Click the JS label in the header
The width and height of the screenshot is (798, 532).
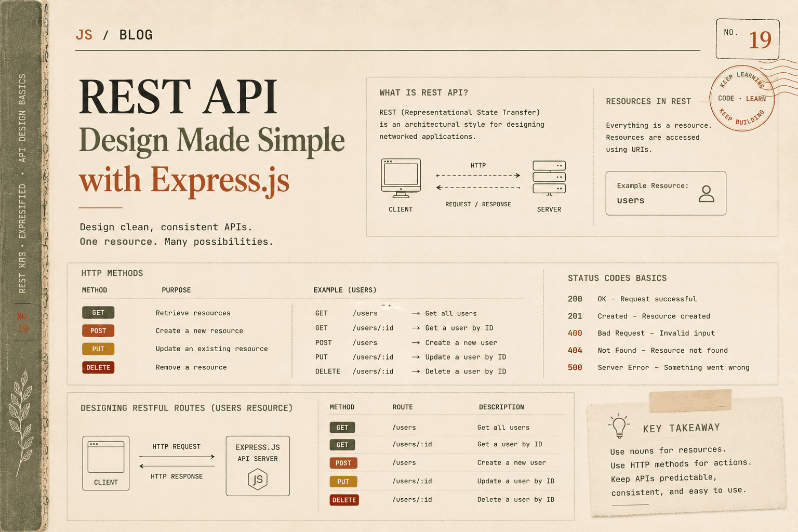(x=84, y=35)
